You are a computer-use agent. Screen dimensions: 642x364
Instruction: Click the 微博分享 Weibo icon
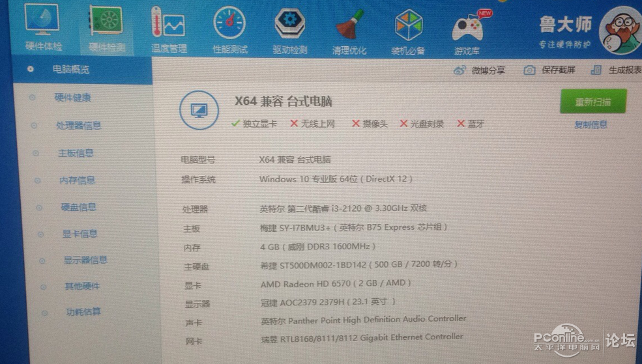tap(460, 70)
